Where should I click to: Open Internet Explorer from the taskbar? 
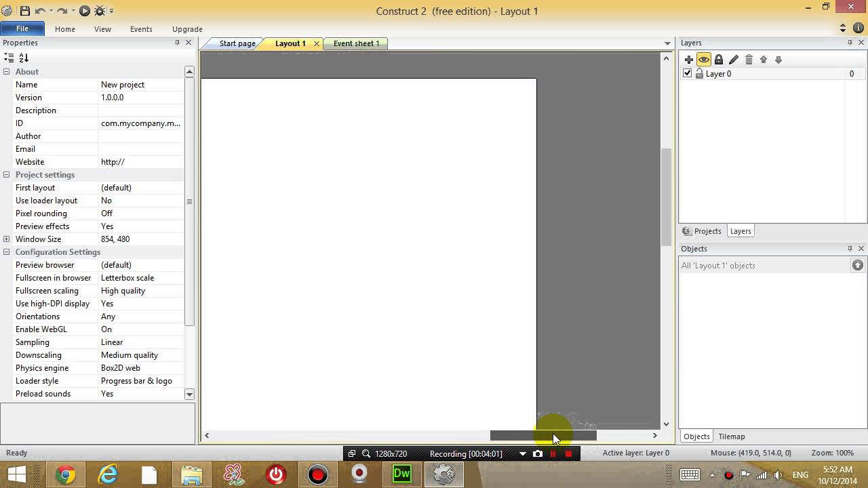107,474
